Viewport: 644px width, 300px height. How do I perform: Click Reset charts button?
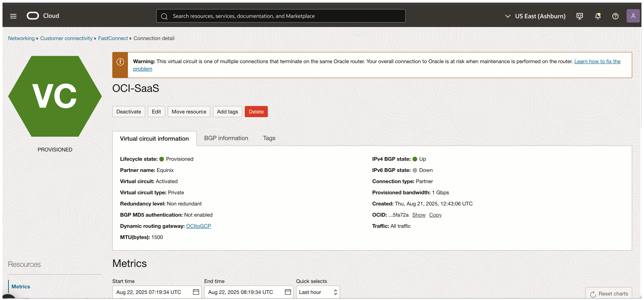point(609,294)
